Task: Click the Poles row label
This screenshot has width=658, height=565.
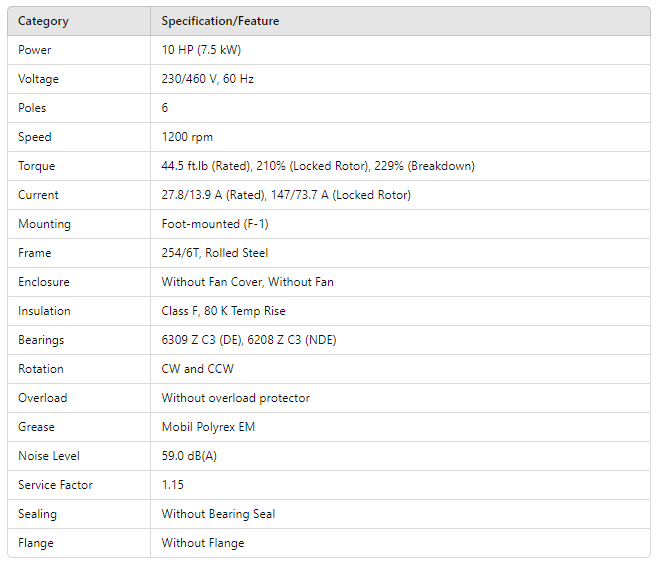Action: 32,108
